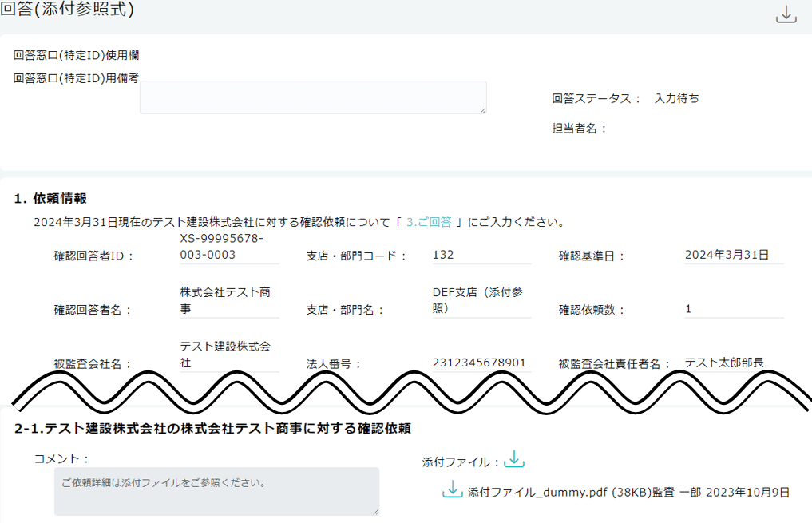The height and width of the screenshot is (523, 812).
Task: Click the 確認回答者名 value 株式会社テスト商事
Action: (x=229, y=300)
